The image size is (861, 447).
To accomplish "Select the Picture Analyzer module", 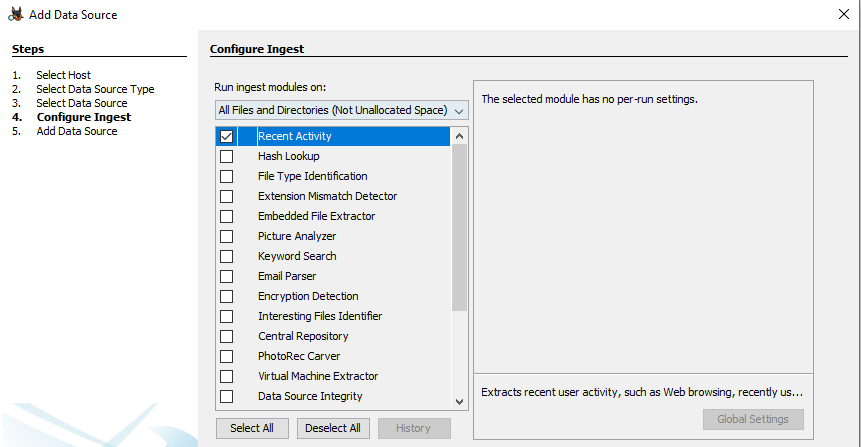I will point(297,236).
